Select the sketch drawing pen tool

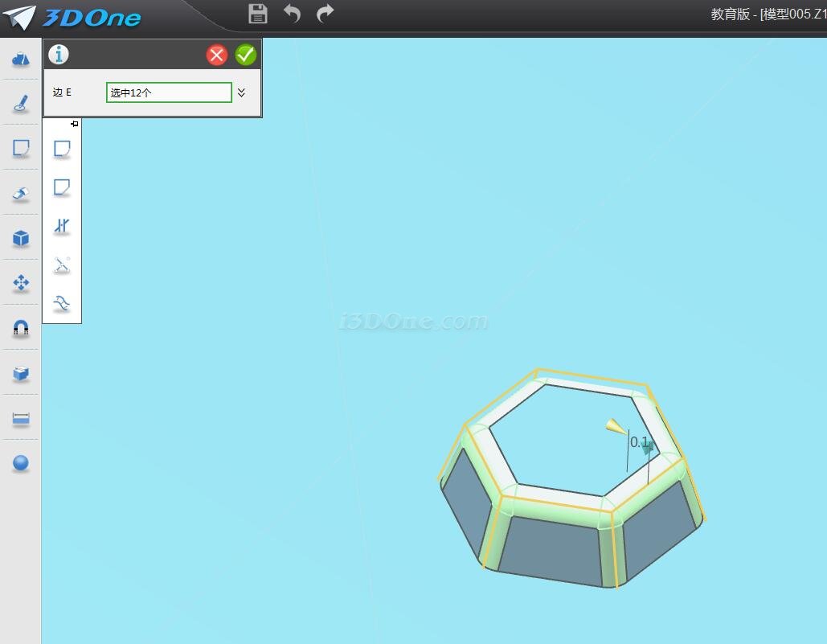click(21, 103)
